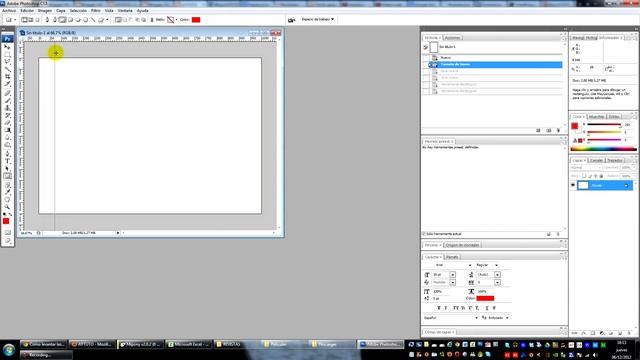Enable Shape Layers mode in options bar

coord(24,20)
